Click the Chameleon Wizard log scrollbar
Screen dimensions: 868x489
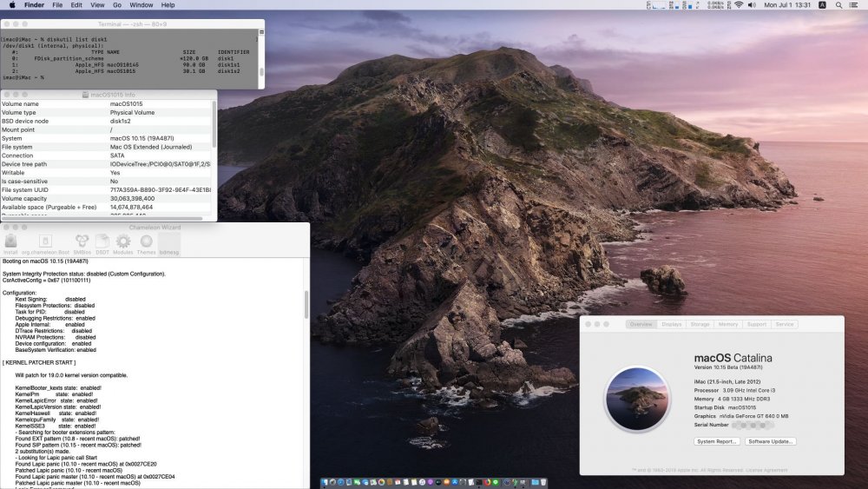tap(306, 305)
